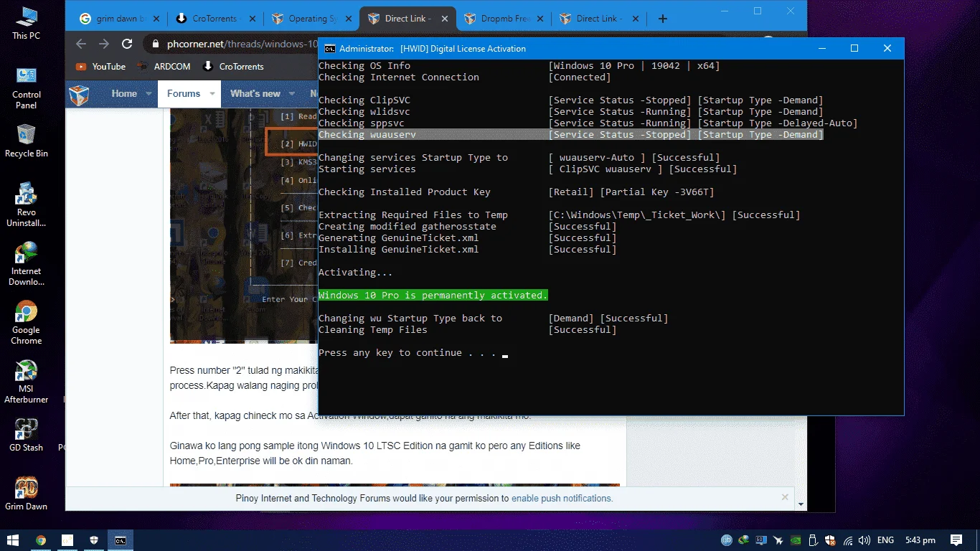Open the 5:43 pm clock in taskbar
Screen dimensions: 980x551
coord(919,540)
